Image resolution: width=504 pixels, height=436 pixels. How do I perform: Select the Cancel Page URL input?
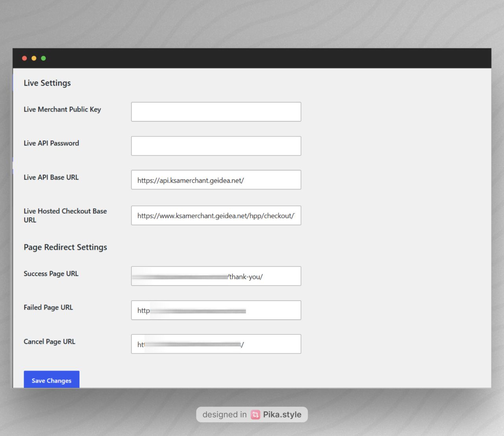216,344
